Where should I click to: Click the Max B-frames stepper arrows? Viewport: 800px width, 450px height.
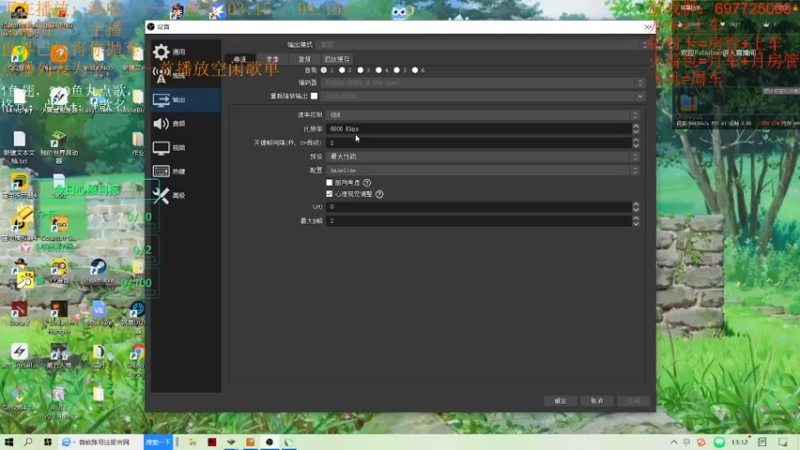[x=636, y=220]
